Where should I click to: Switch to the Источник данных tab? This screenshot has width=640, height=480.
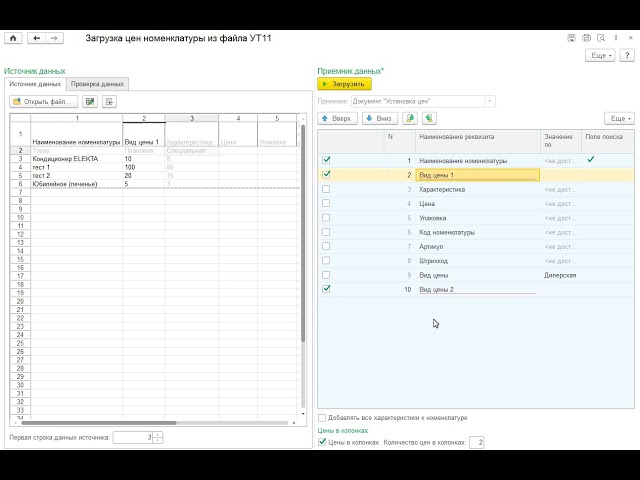click(35, 84)
